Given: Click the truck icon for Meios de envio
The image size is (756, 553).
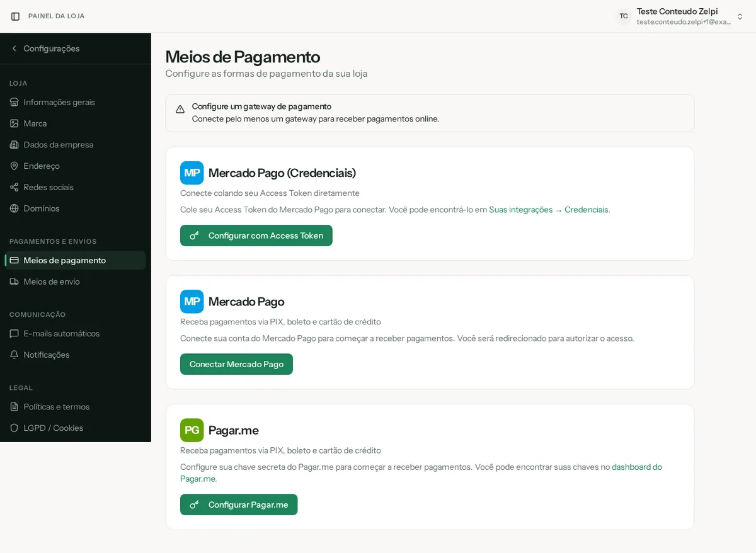Looking at the screenshot, I should tap(14, 282).
